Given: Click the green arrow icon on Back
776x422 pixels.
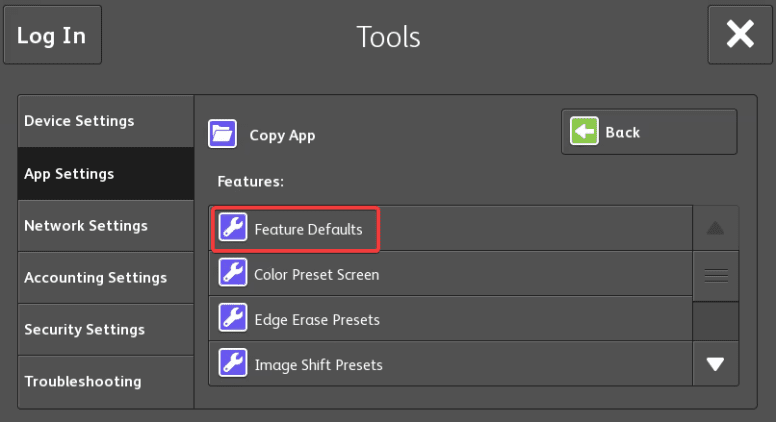Looking at the screenshot, I should tap(584, 132).
